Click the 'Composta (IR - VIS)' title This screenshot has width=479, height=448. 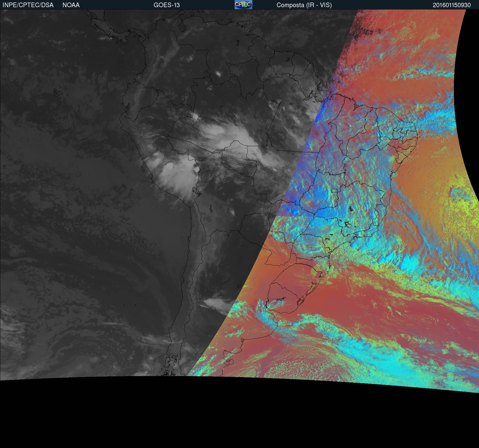(x=304, y=5)
